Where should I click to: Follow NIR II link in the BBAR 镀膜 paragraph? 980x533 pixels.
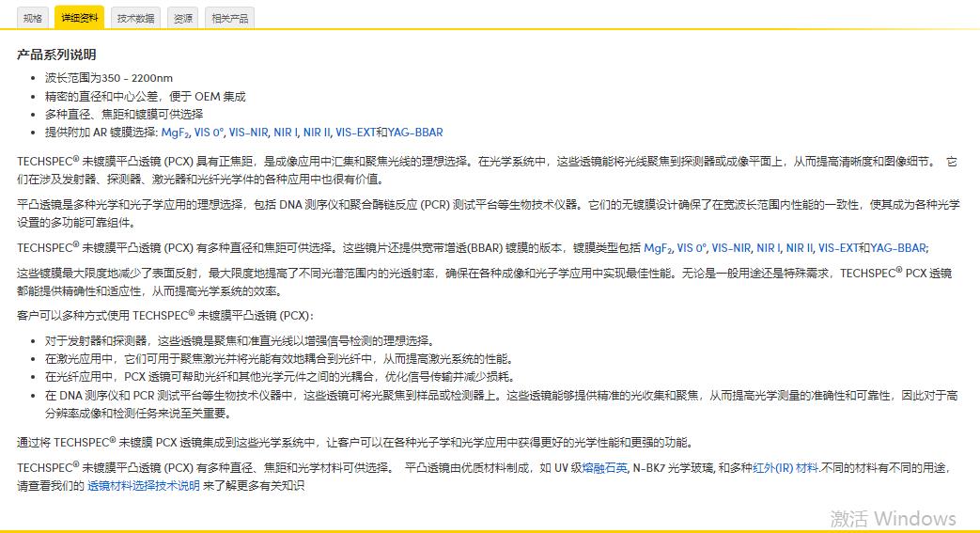800,248
